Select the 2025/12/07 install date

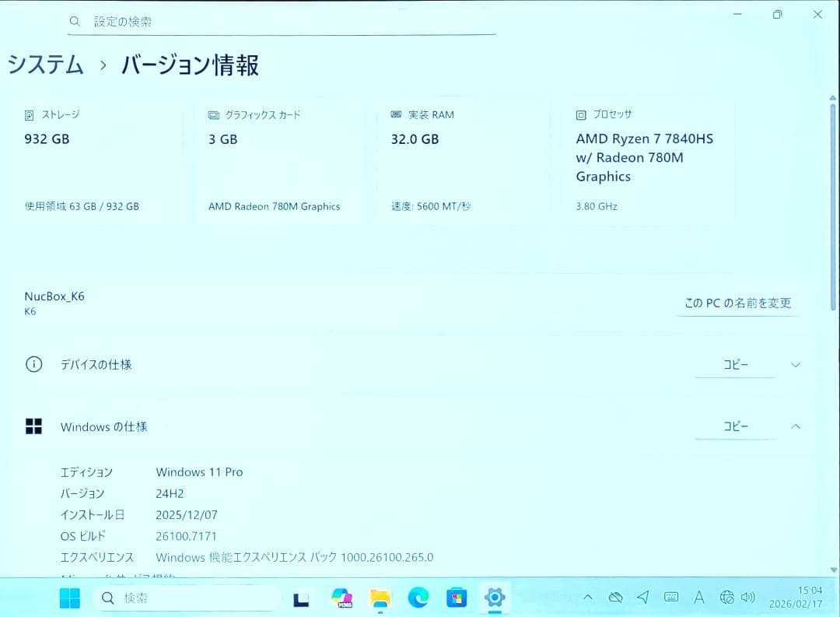(187, 515)
